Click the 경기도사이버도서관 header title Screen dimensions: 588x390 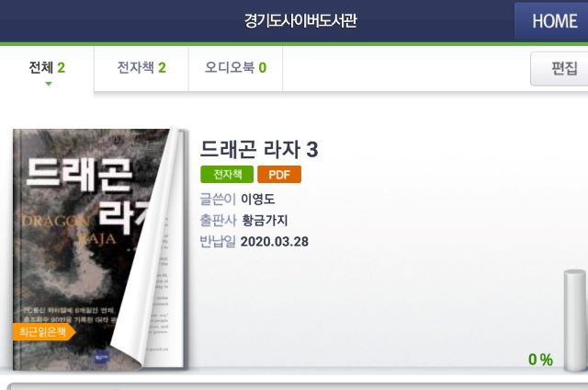point(300,20)
